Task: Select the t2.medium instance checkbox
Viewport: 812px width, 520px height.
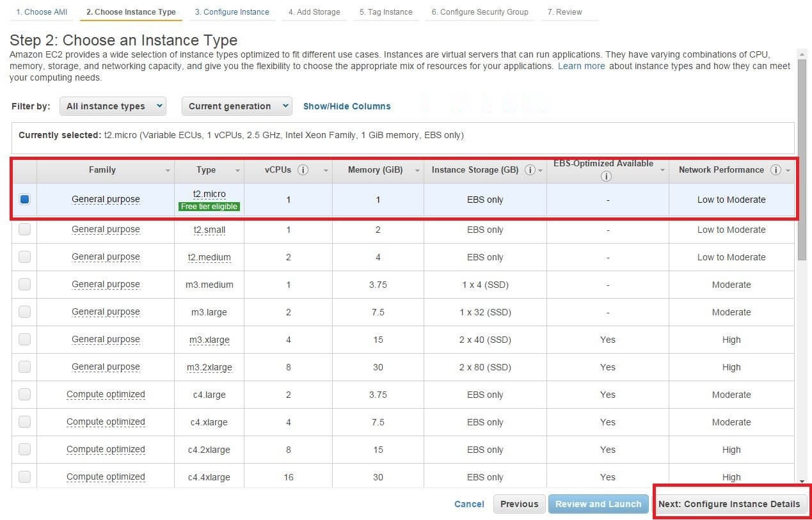Action: 24,256
